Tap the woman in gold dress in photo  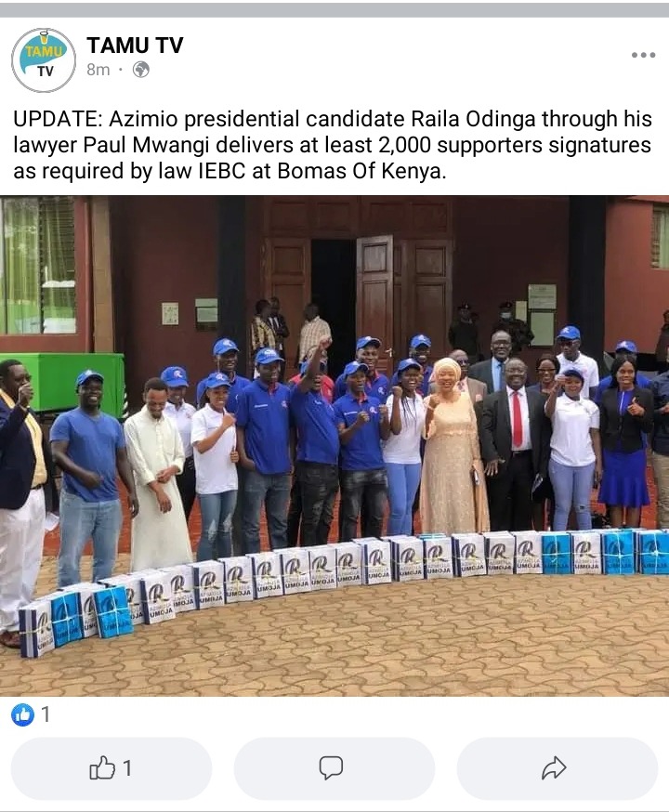coord(453,446)
